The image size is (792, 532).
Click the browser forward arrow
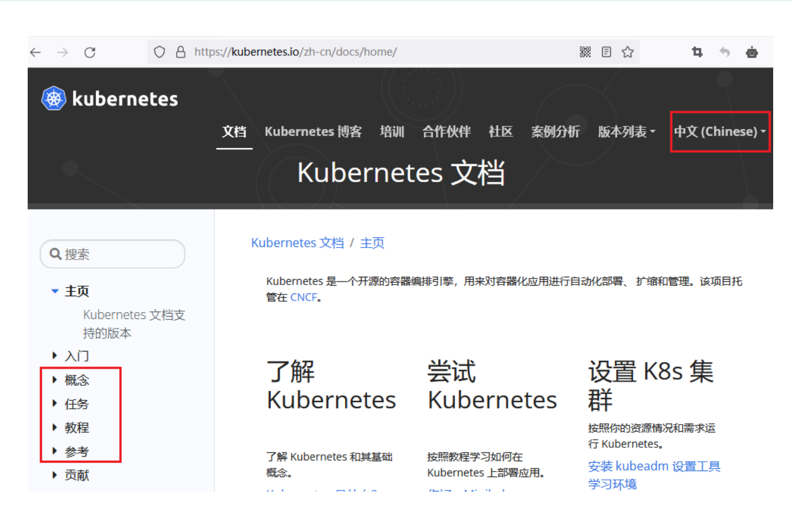(63, 52)
